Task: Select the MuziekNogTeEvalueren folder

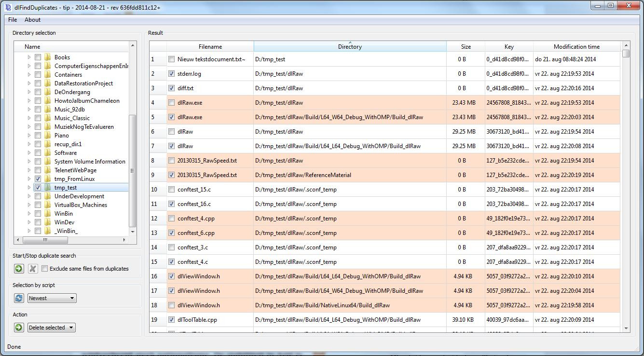Action: (84, 127)
